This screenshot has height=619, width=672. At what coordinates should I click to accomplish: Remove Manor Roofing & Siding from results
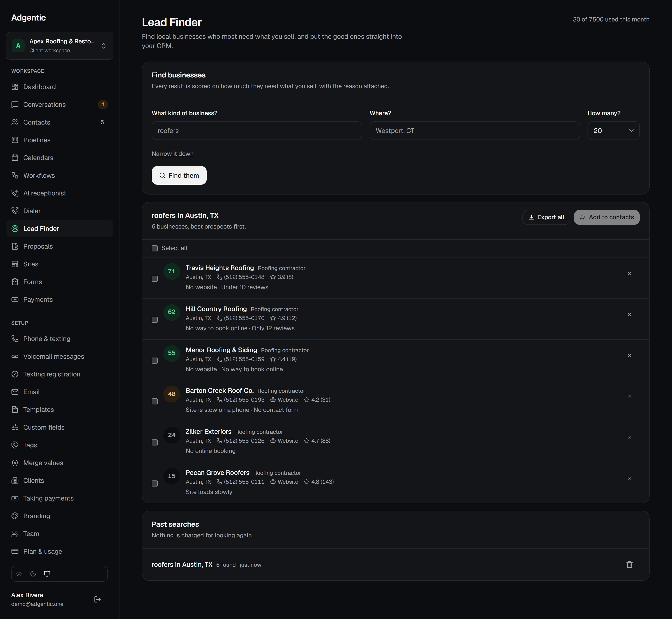coord(630,355)
